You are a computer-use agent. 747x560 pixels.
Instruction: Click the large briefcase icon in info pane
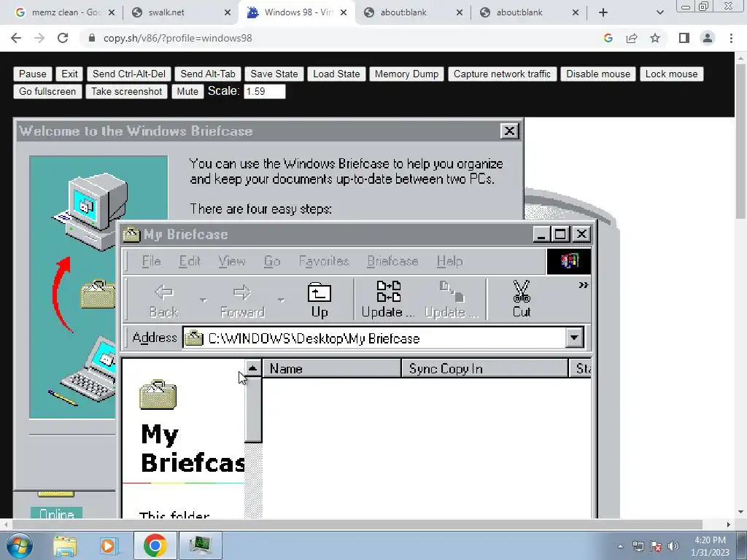pos(158,394)
